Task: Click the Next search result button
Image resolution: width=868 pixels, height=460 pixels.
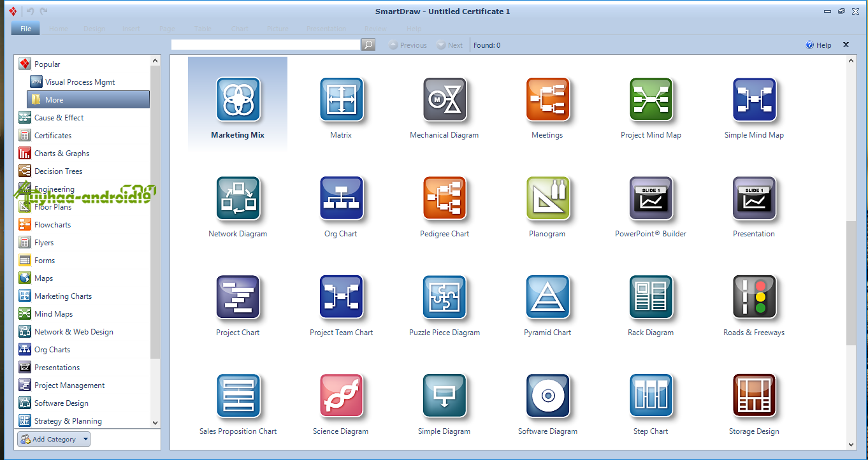Action: 449,45
